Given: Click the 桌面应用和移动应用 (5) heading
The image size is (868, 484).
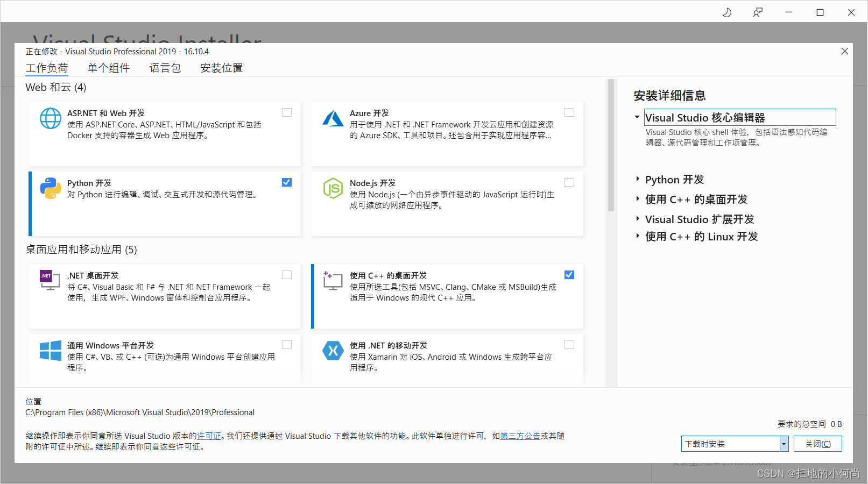Looking at the screenshot, I should pos(81,250).
